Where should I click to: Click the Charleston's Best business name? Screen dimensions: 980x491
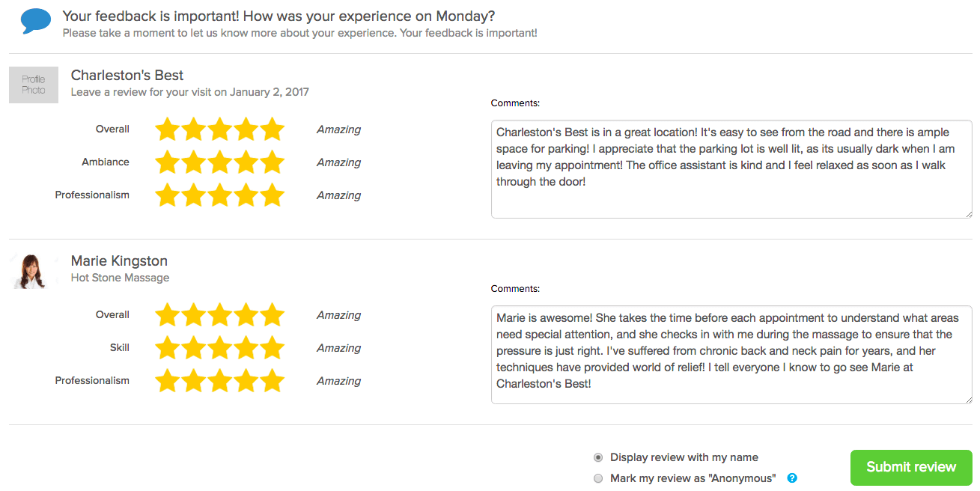tap(127, 75)
